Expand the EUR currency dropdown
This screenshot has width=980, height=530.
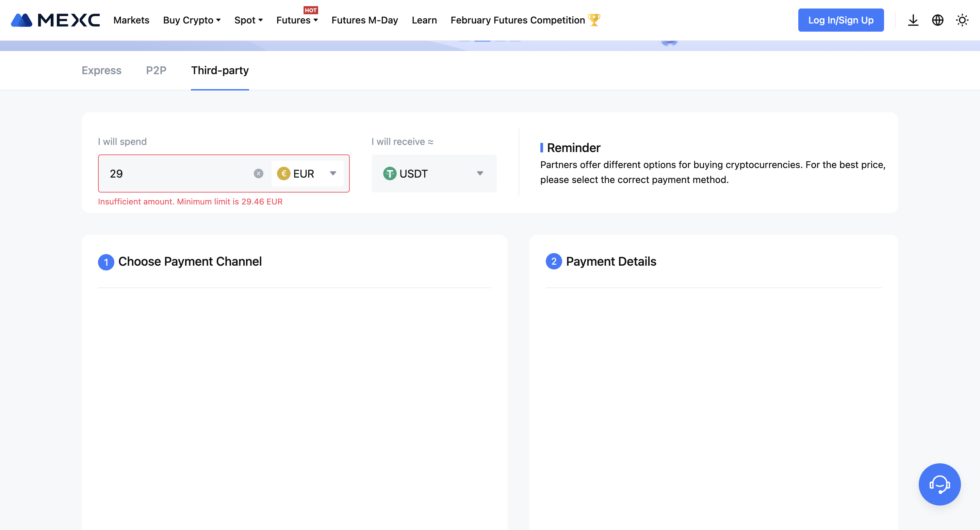333,173
